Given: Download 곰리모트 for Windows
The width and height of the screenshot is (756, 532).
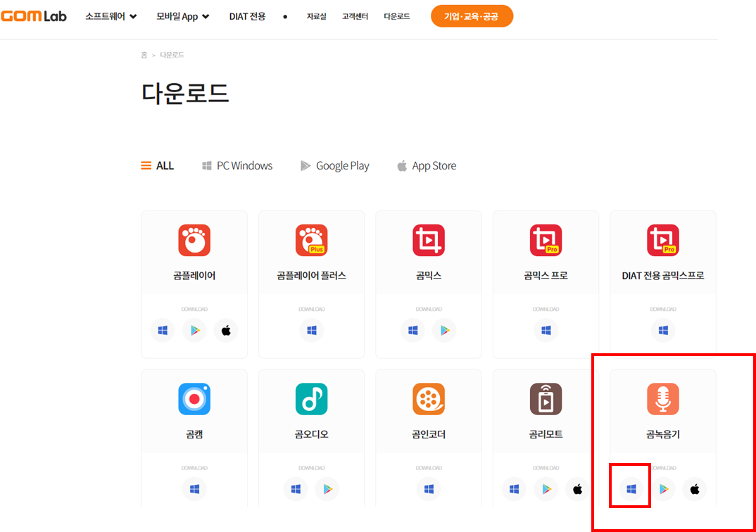Looking at the screenshot, I should click(x=515, y=489).
